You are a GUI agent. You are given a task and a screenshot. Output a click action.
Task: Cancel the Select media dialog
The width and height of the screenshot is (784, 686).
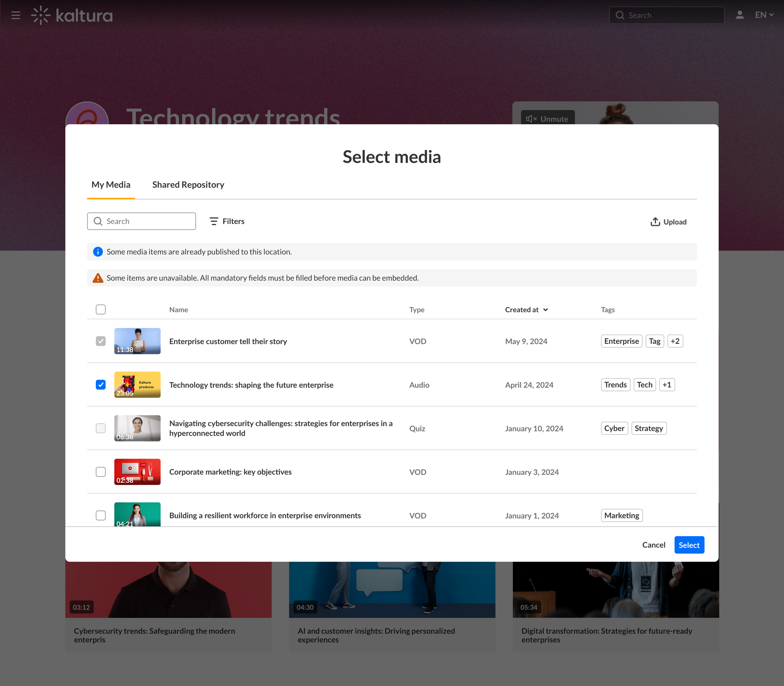654,545
